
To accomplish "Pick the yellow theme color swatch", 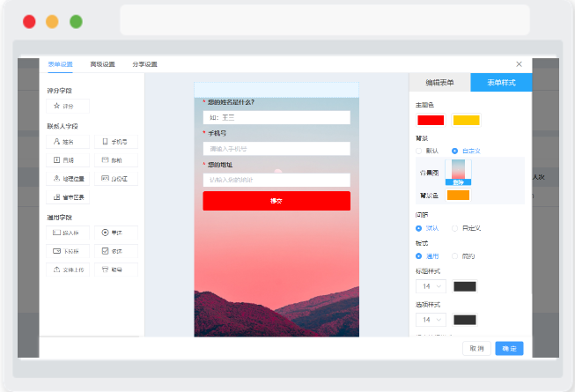I will pos(466,121).
